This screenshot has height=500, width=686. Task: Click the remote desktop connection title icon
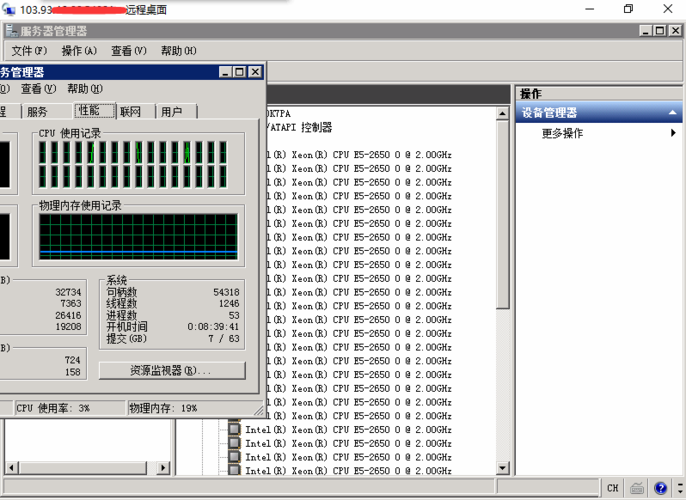pyautogui.click(x=9, y=9)
